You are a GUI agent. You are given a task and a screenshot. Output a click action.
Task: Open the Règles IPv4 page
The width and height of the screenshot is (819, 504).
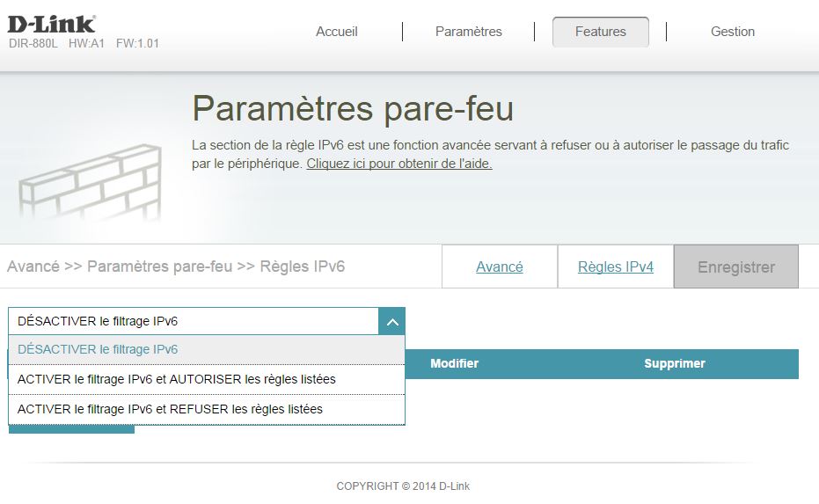click(x=615, y=267)
